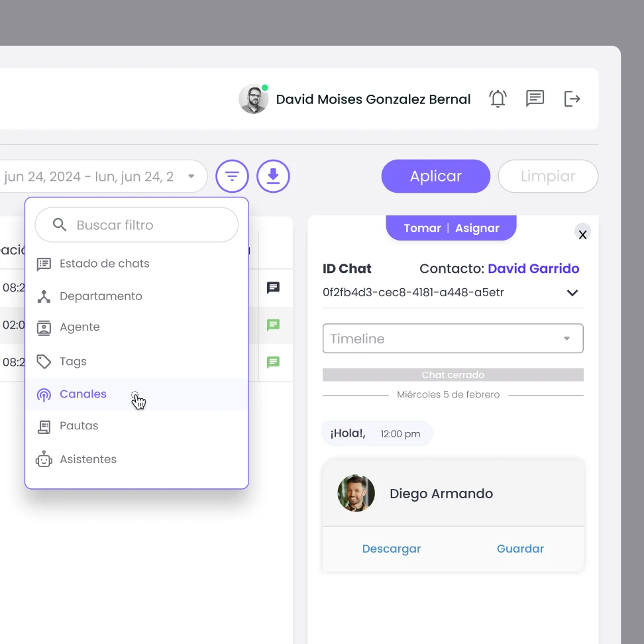Close the chat detail panel

pyautogui.click(x=582, y=235)
